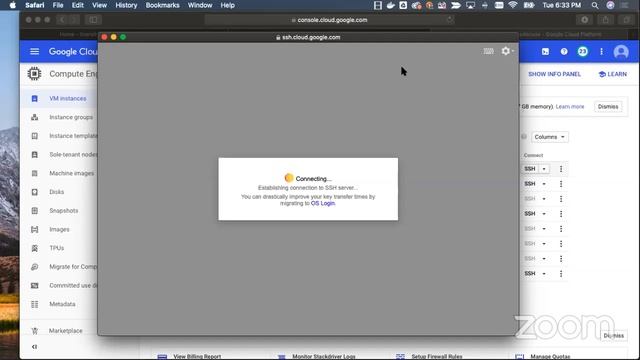Expand the fourth row SSH dropdown arrow
640x360 pixels.
click(544, 214)
